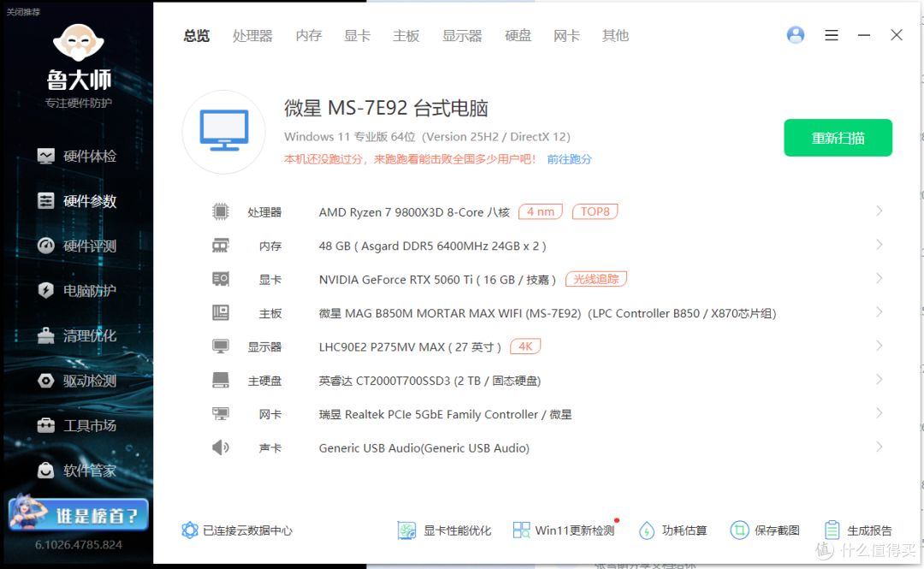Expand the 主板 row chevron

pyautogui.click(x=880, y=312)
